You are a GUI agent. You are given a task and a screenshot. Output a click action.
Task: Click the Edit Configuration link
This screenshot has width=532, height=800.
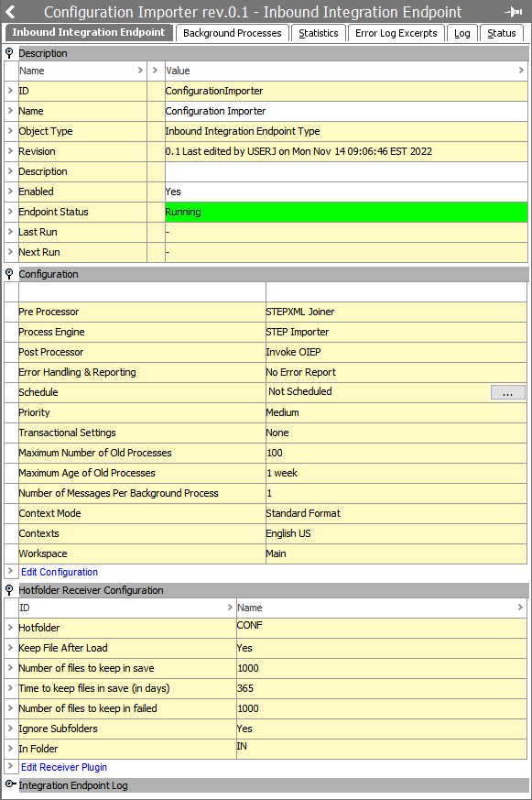pyautogui.click(x=60, y=572)
